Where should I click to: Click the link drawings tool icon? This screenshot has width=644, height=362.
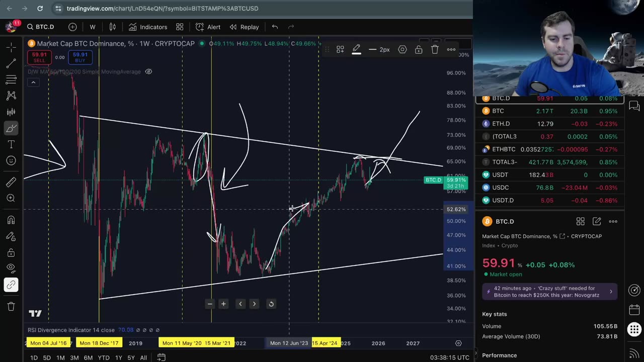pyautogui.click(x=11, y=285)
